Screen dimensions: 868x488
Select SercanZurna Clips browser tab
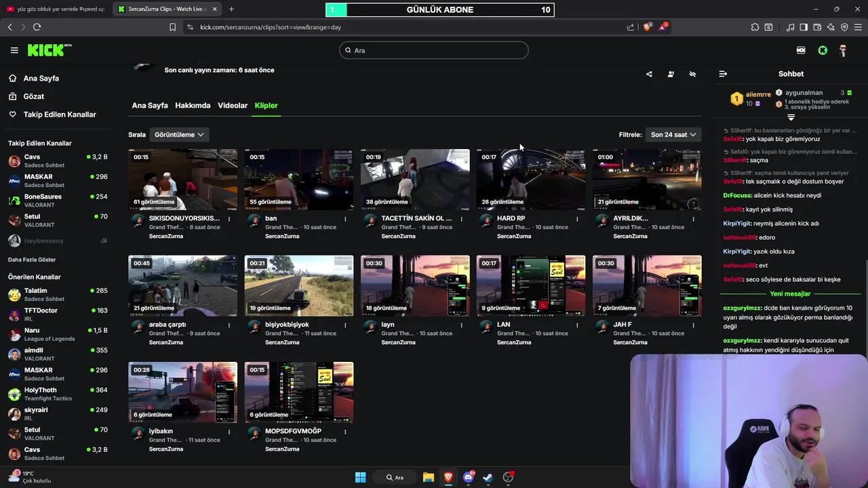(x=166, y=9)
